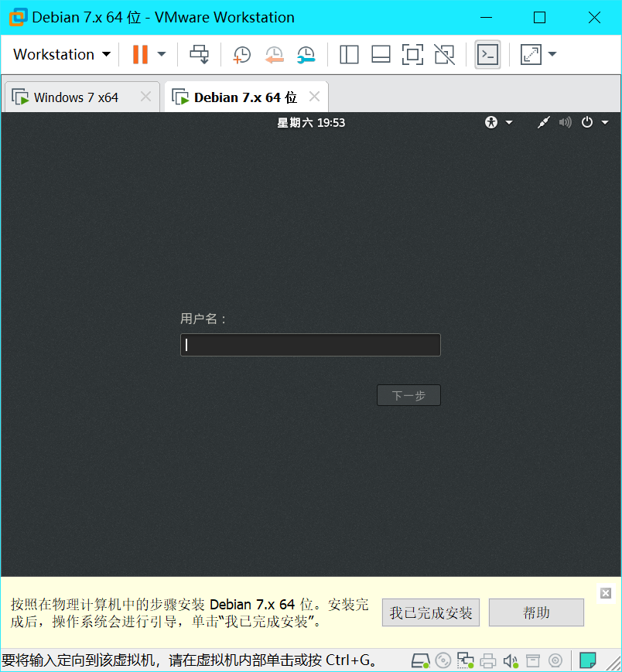The width and height of the screenshot is (622, 672).
Task: Take a snapshot using the snapshot icon
Action: point(241,54)
